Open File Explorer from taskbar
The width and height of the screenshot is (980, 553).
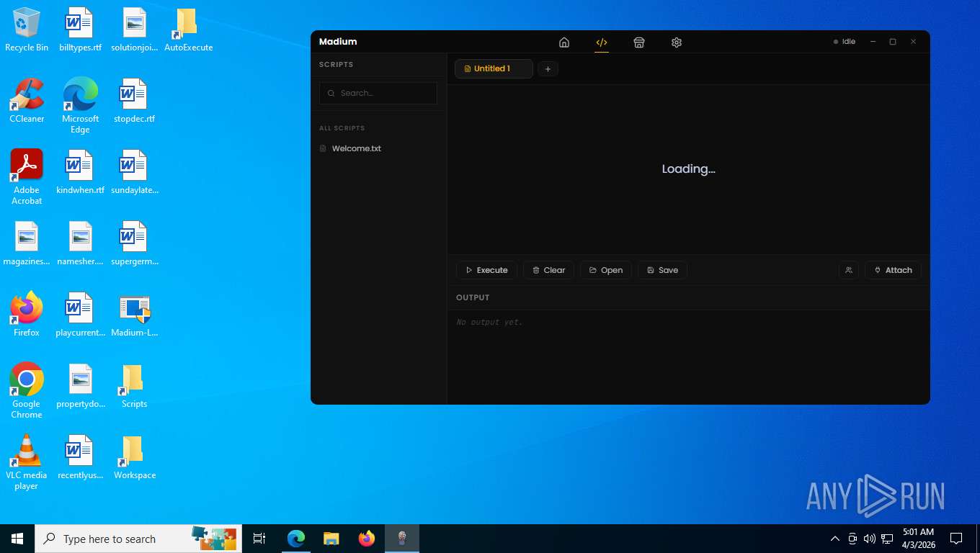[331, 539]
